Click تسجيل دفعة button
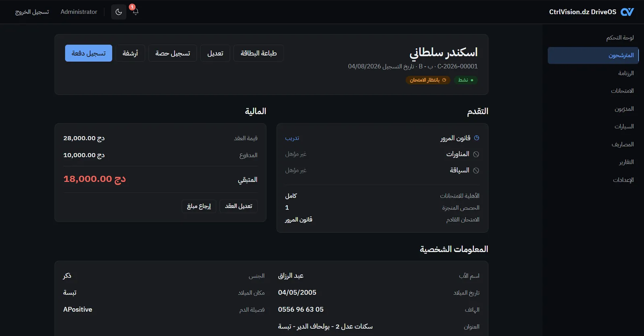This screenshot has width=644, height=336. (89, 53)
